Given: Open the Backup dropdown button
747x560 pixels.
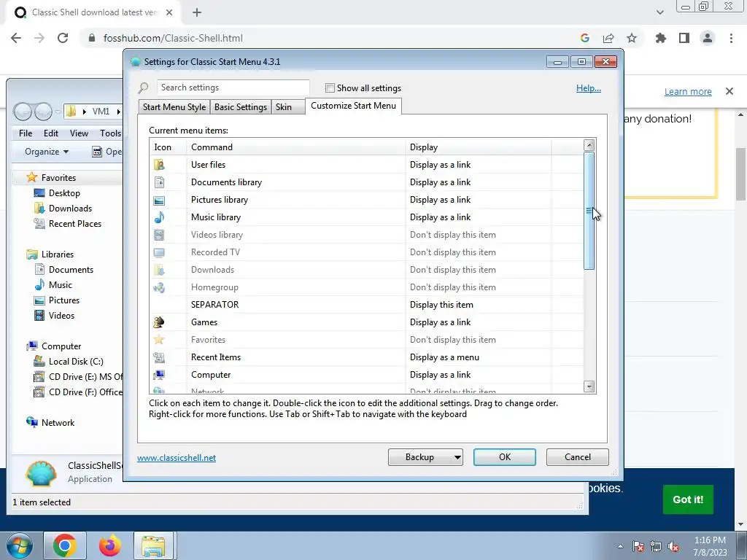Looking at the screenshot, I should [425, 457].
